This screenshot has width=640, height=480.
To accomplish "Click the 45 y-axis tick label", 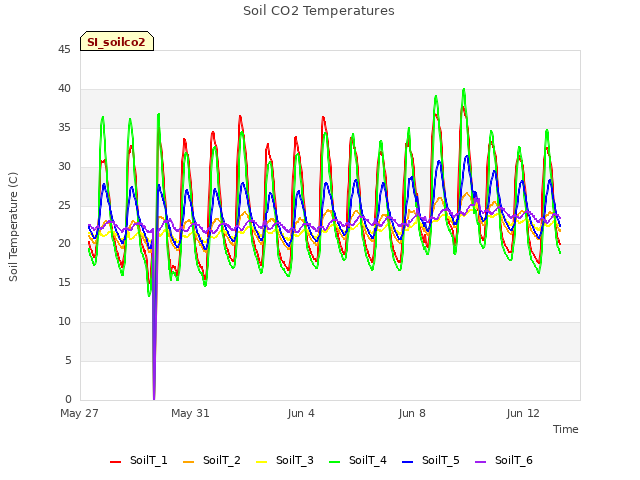I will pos(64,50).
